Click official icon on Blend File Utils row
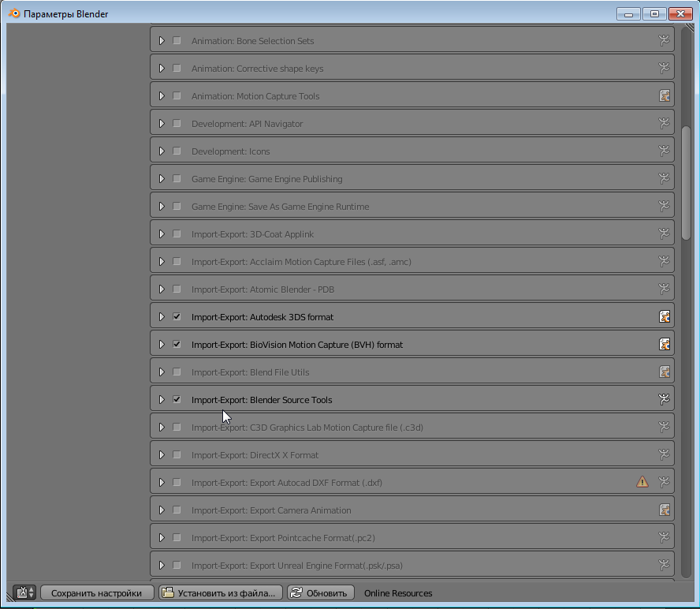 tap(665, 372)
